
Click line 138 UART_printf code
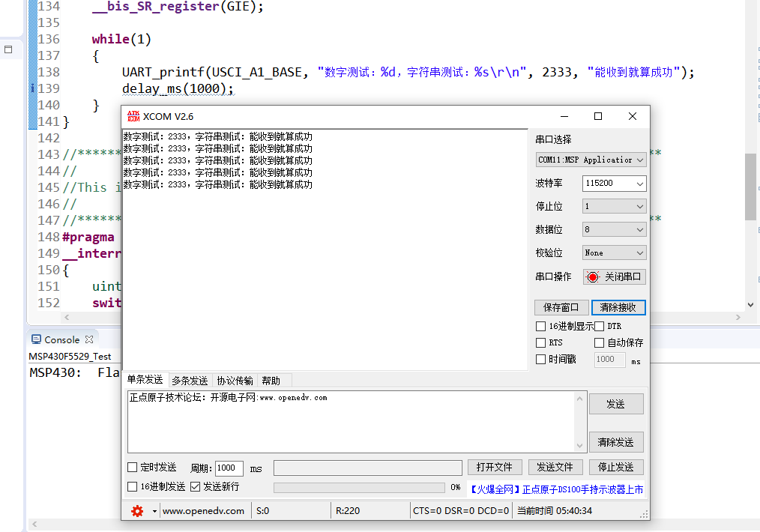(x=408, y=72)
